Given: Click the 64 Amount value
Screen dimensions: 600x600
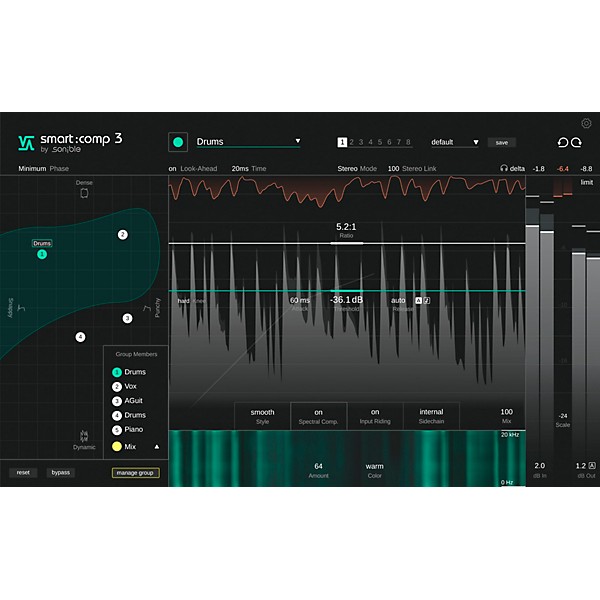Looking at the screenshot, I should tap(318, 466).
